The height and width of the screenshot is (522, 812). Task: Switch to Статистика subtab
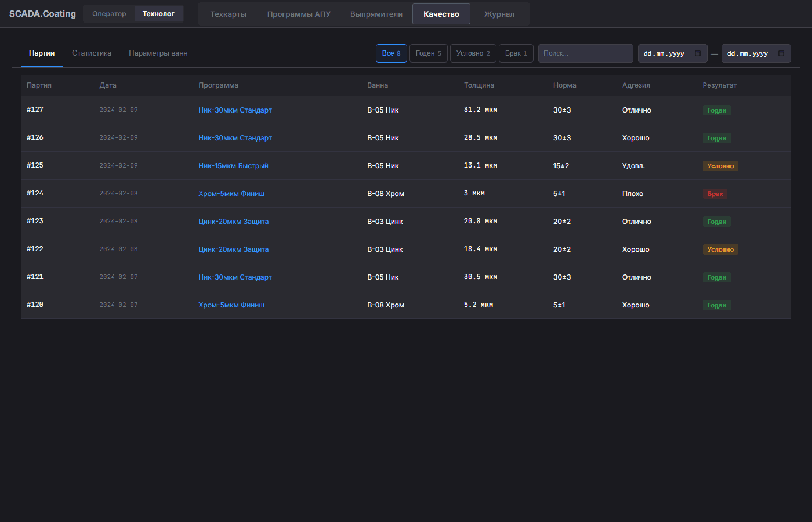click(x=92, y=53)
